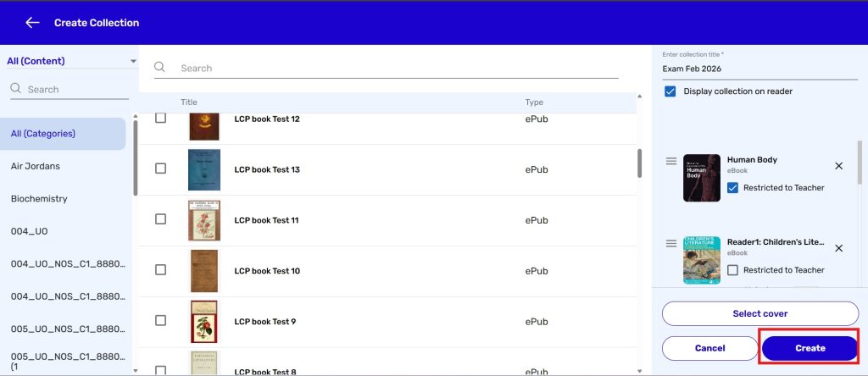Remove Reader1: Children's Literature from collection
868x376 pixels.
(838, 249)
